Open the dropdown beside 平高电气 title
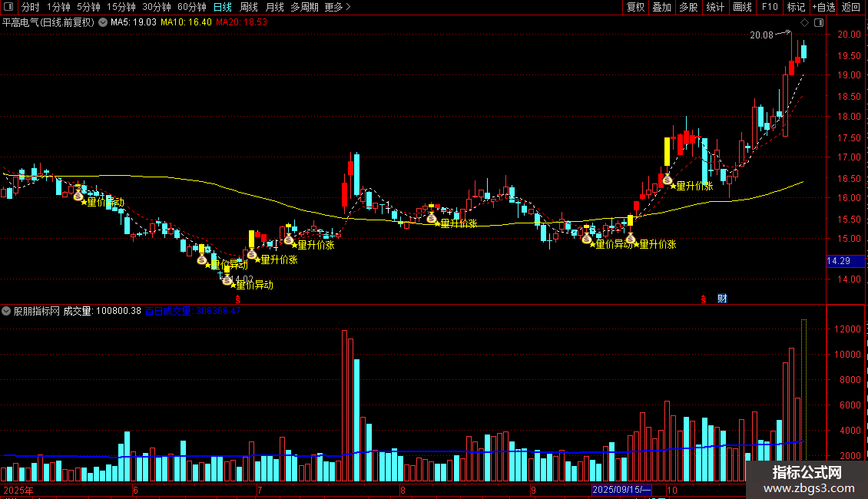The height and width of the screenshot is (499, 868). click(103, 23)
